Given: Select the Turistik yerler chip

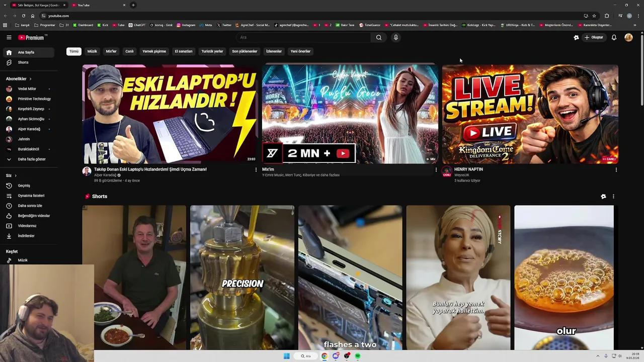Looking at the screenshot, I should (x=212, y=51).
